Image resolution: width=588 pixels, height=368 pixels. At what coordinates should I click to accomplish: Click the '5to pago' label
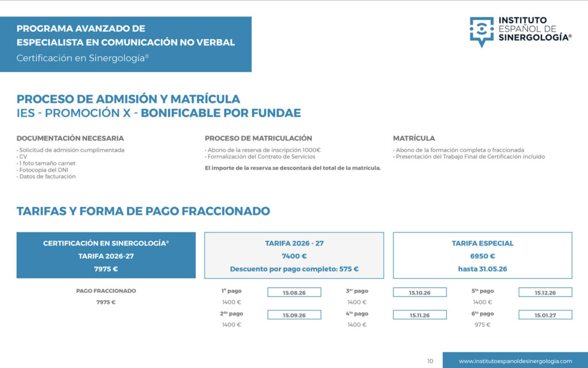coord(482,290)
